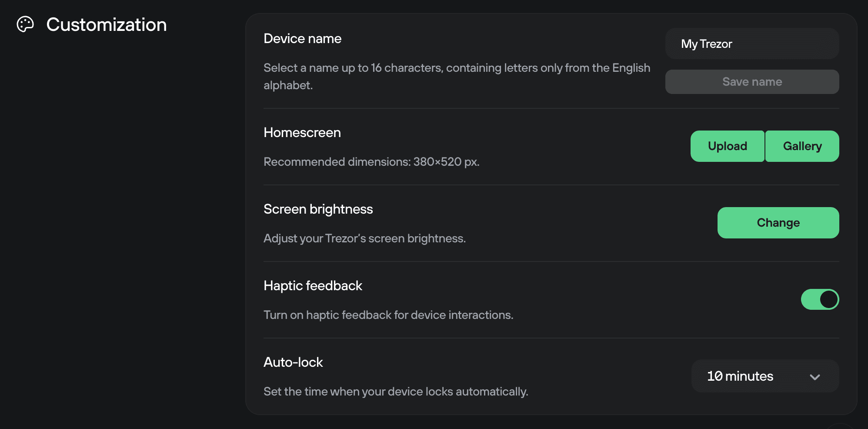The image size is (868, 429).
Task: Click the Save name button
Action: (x=752, y=81)
